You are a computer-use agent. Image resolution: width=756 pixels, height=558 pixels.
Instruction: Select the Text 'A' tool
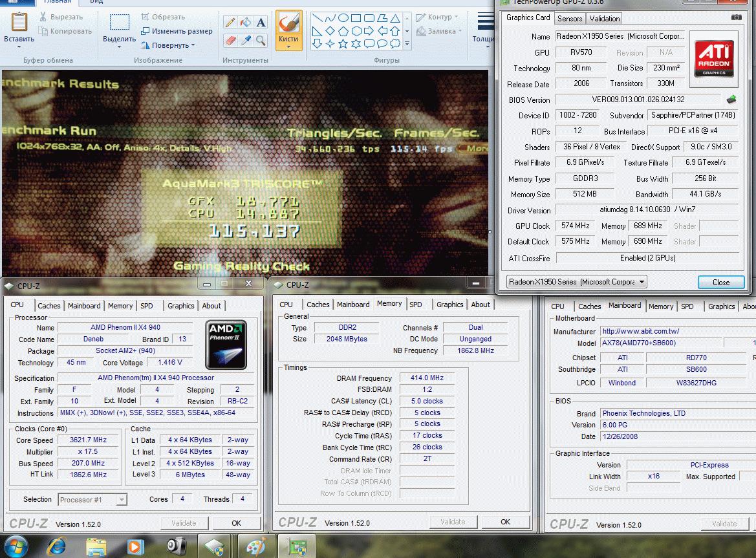pos(261,22)
